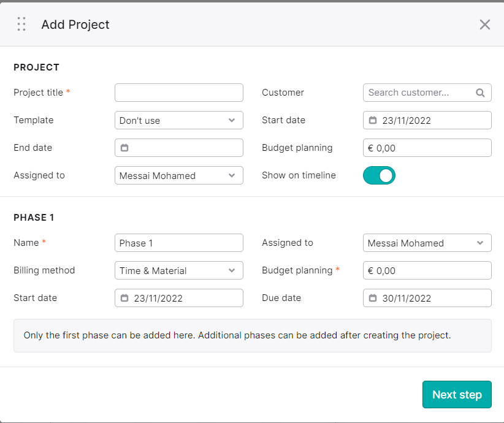The width and height of the screenshot is (504, 423).
Task: Click the calendar icon in End date field
Action: click(x=124, y=148)
